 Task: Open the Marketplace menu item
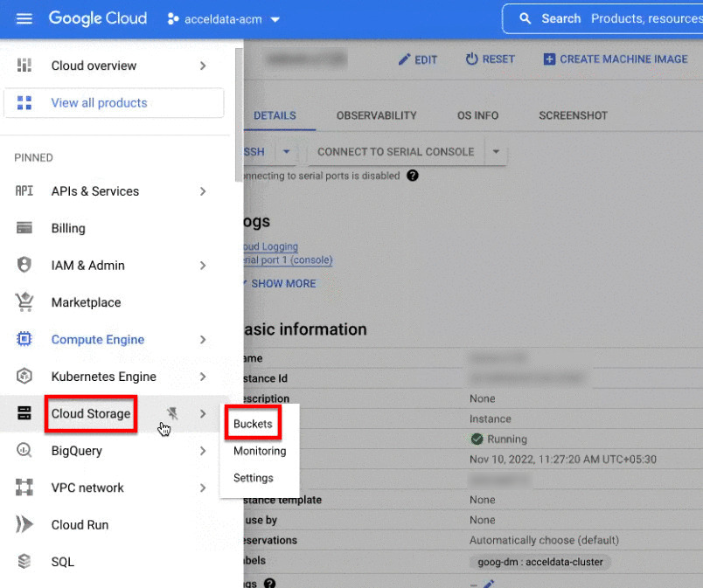86,302
